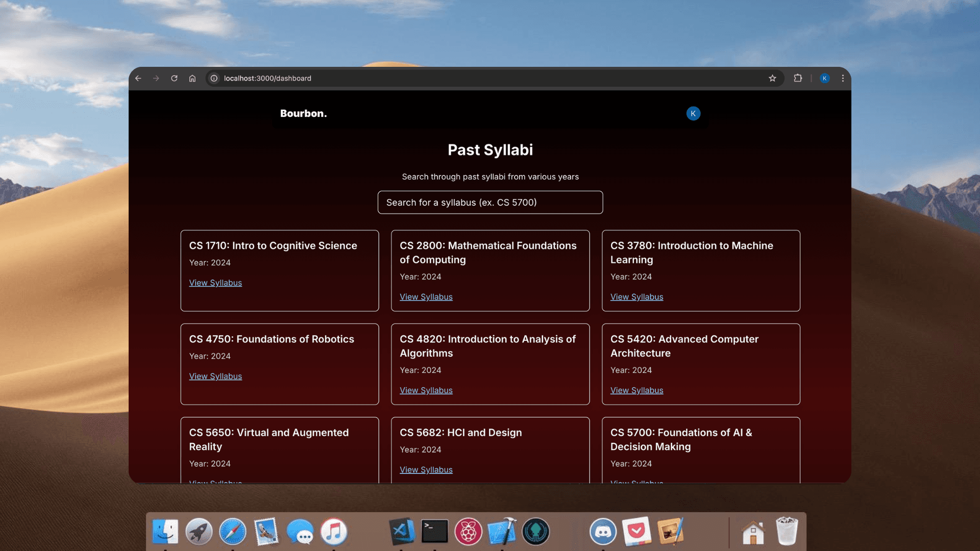The width and height of the screenshot is (980, 551).
Task: Open Messages from the dock
Action: [300, 532]
